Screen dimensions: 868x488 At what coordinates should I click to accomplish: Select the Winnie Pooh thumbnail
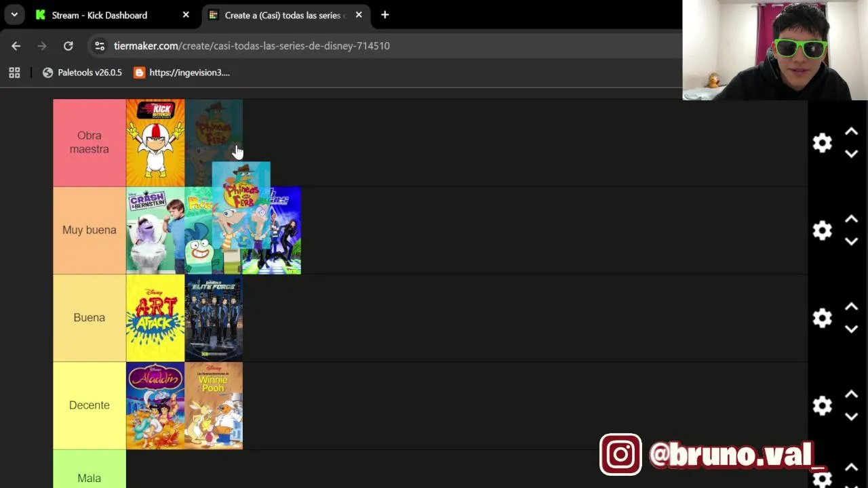(x=214, y=405)
